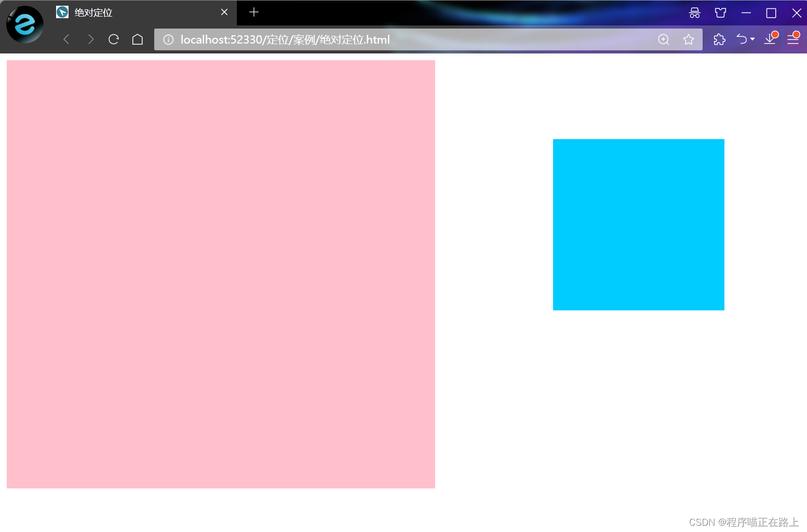The image size is (807, 532).
Task: Go back with the back arrow
Action: coord(66,39)
